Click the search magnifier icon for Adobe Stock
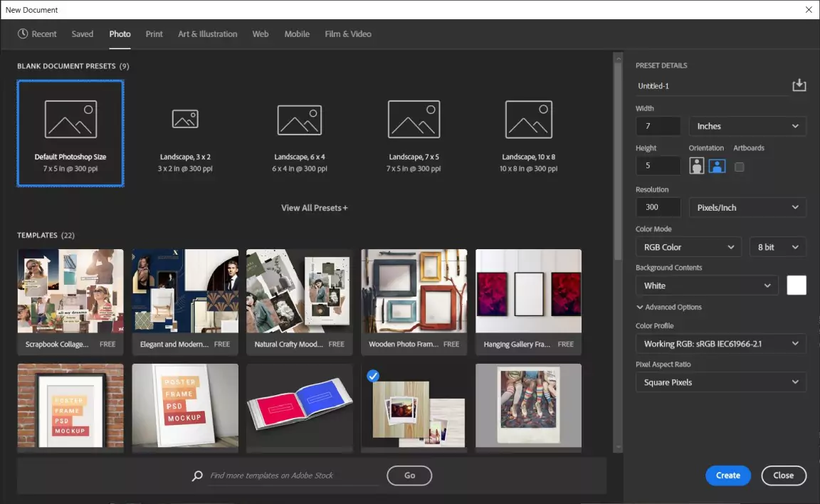This screenshot has width=820, height=504. pos(197,476)
